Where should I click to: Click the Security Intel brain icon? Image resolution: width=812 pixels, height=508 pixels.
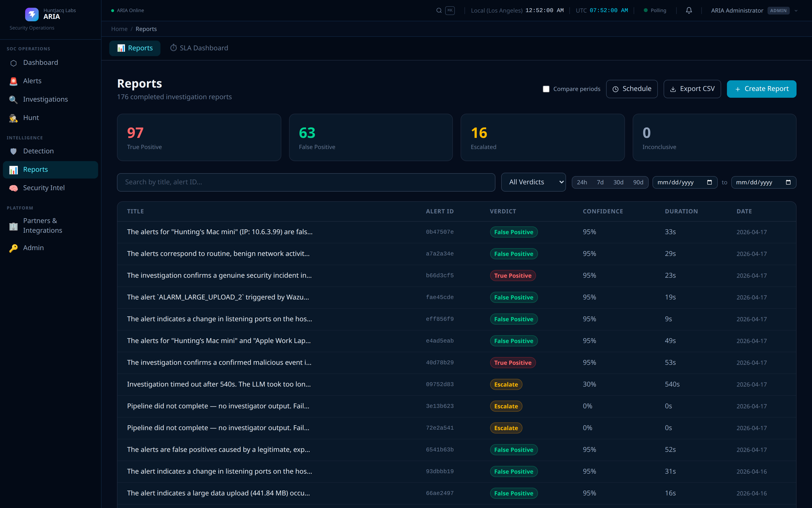(14, 188)
